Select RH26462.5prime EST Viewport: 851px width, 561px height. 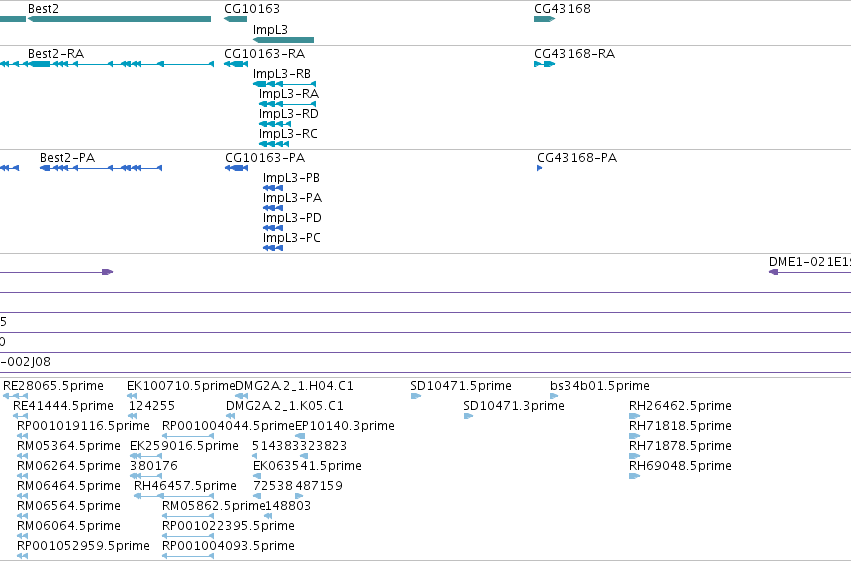pos(634,416)
